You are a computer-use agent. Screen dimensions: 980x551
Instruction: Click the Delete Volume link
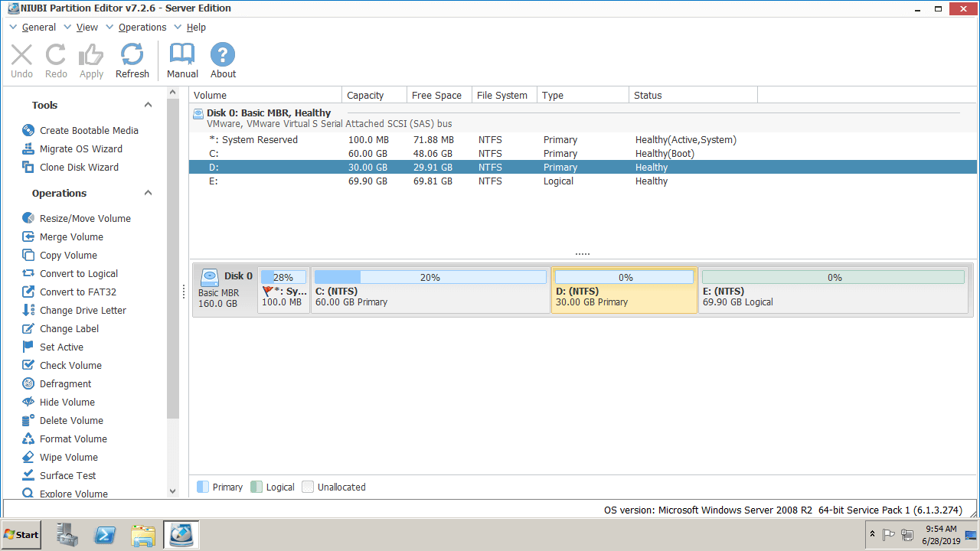(71, 421)
